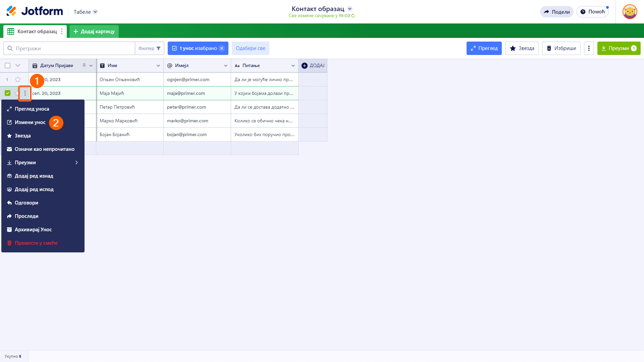
Task: Uncheck the selected Maja Majić row checkbox
Action: 7,93
